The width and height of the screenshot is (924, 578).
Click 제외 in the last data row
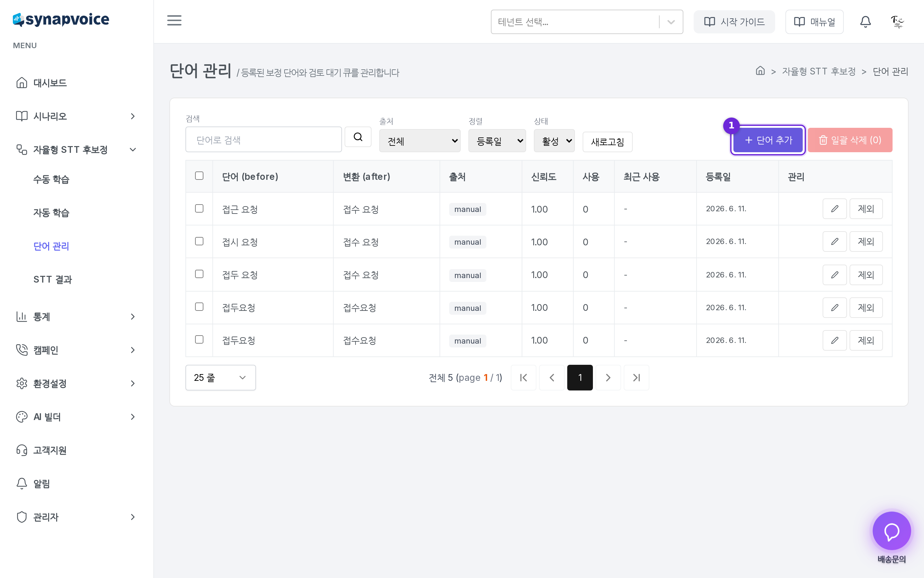[866, 340]
